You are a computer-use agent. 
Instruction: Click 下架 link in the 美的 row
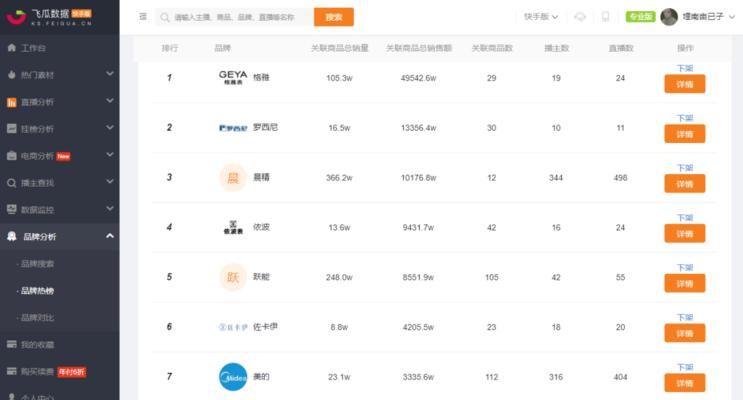[x=685, y=367]
